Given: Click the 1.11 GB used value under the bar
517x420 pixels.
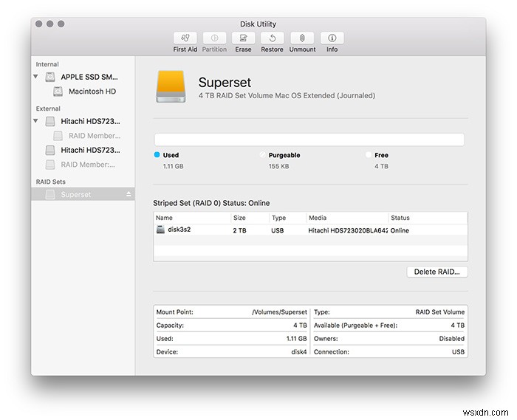Looking at the screenshot, I should point(173,166).
